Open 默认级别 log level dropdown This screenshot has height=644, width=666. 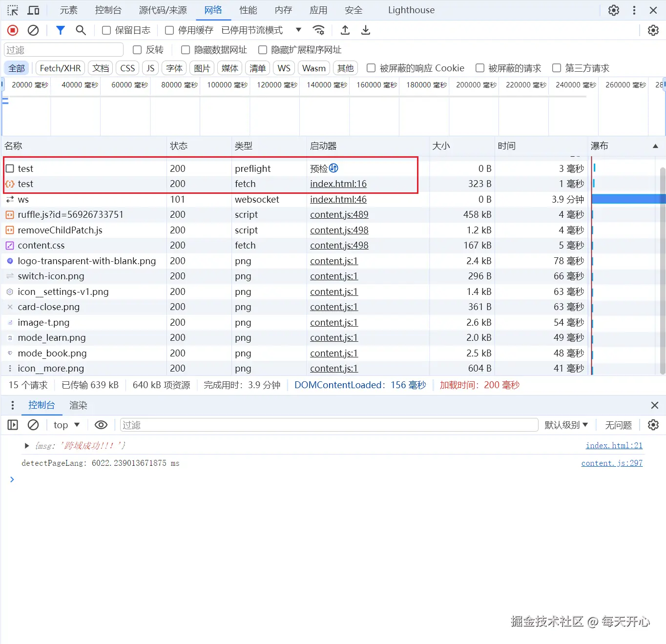566,425
